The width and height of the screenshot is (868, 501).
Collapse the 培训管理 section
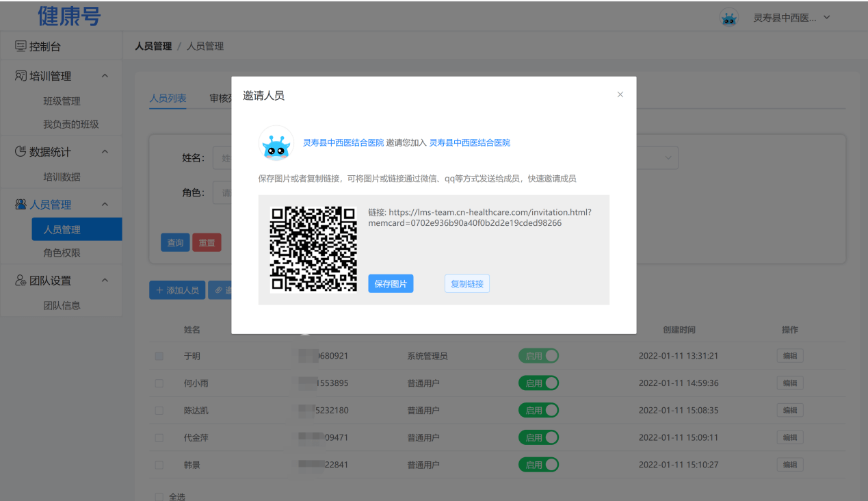pyautogui.click(x=105, y=75)
